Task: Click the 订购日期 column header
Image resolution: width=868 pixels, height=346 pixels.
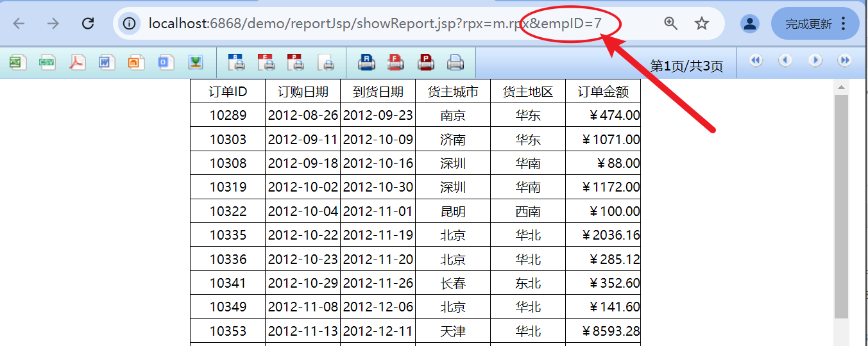Action: pos(303,92)
